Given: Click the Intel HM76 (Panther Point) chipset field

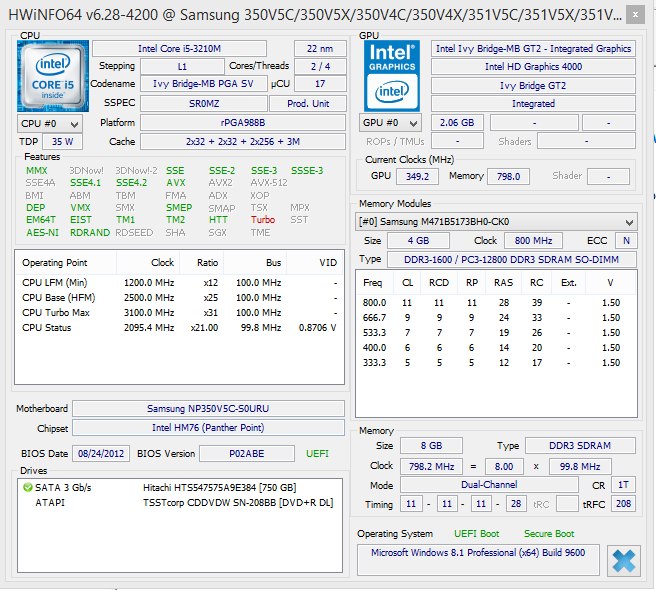Looking at the screenshot, I should (208, 428).
